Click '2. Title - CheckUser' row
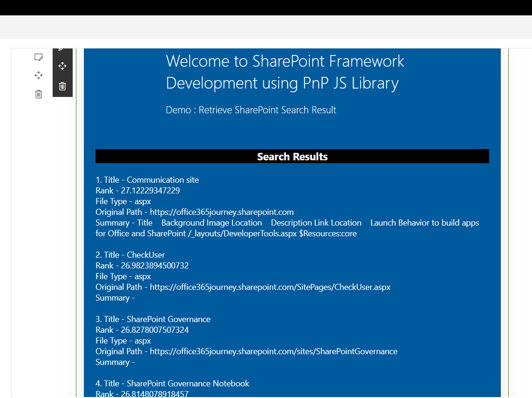532x398 pixels. [130, 255]
